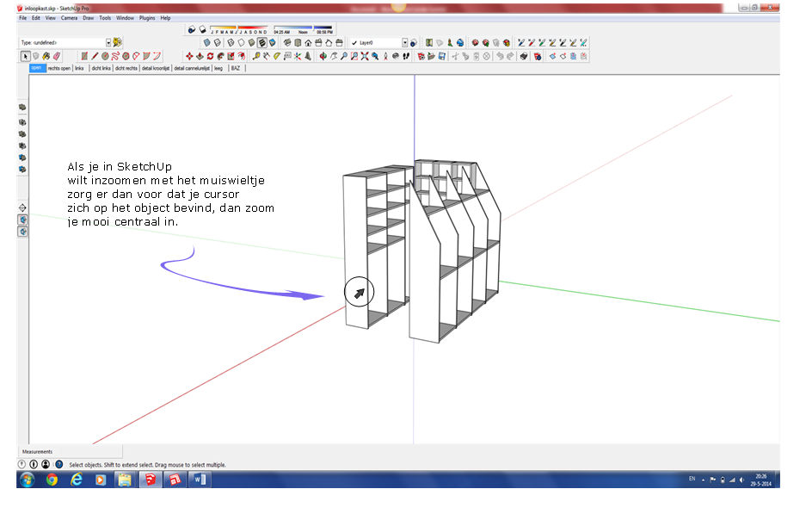
Task: Select the Axes tool
Action: point(298,56)
